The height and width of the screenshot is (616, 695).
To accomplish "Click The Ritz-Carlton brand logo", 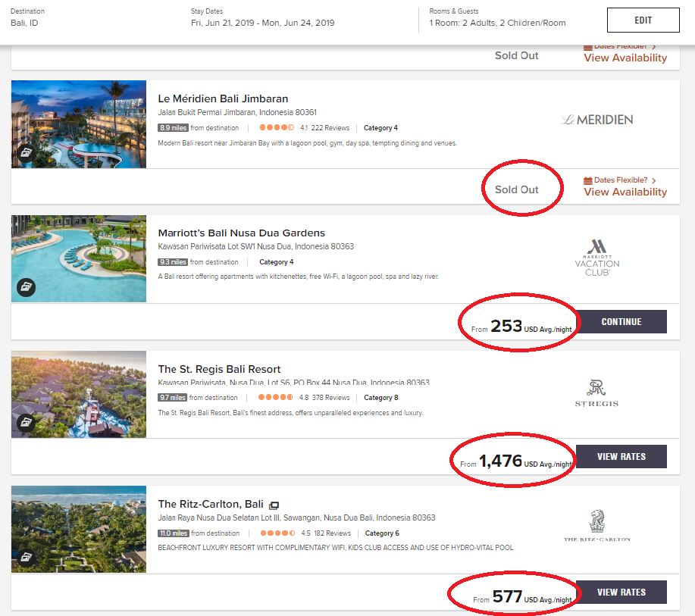I will pos(597,526).
